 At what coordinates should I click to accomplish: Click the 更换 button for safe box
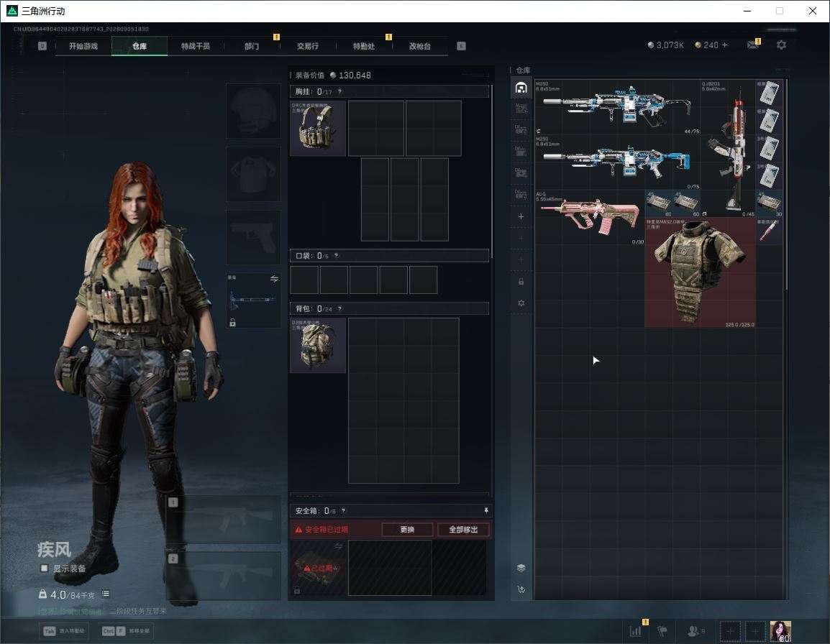pos(407,529)
